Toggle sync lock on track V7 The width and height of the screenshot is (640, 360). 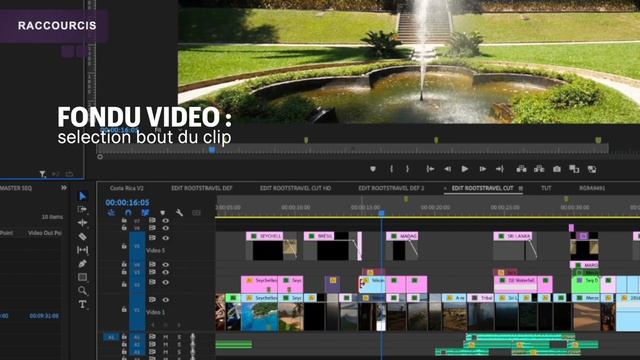152,220
